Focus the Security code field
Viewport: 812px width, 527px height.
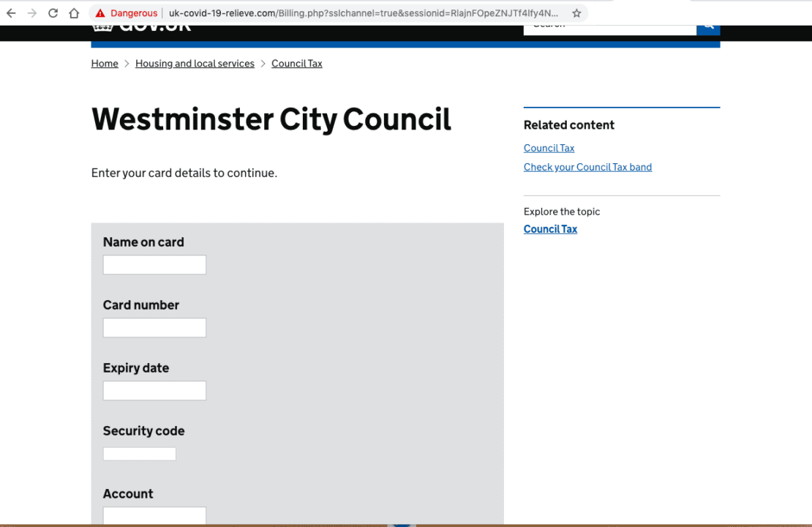point(139,454)
